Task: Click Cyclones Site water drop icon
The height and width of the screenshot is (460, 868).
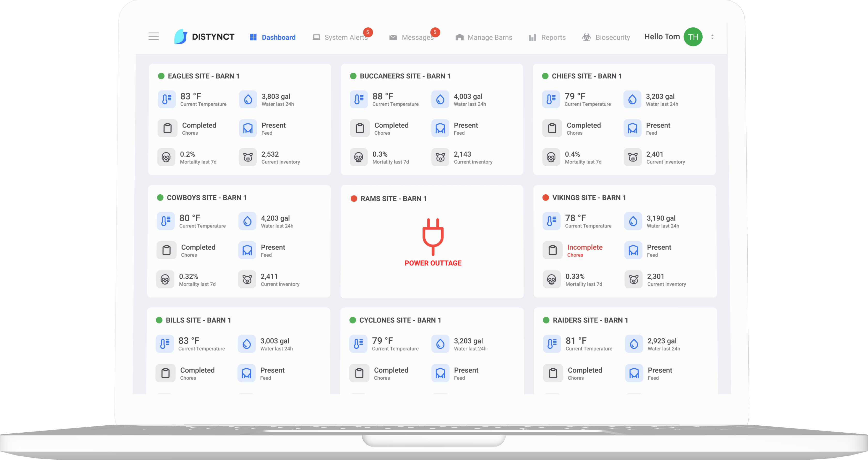Action: [440, 344]
